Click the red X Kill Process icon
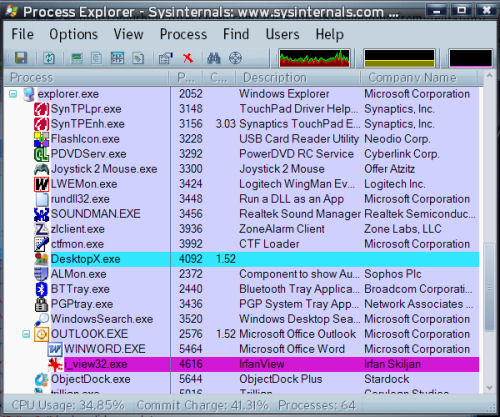This screenshot has height=417, width=500. [x=188, y=58]
